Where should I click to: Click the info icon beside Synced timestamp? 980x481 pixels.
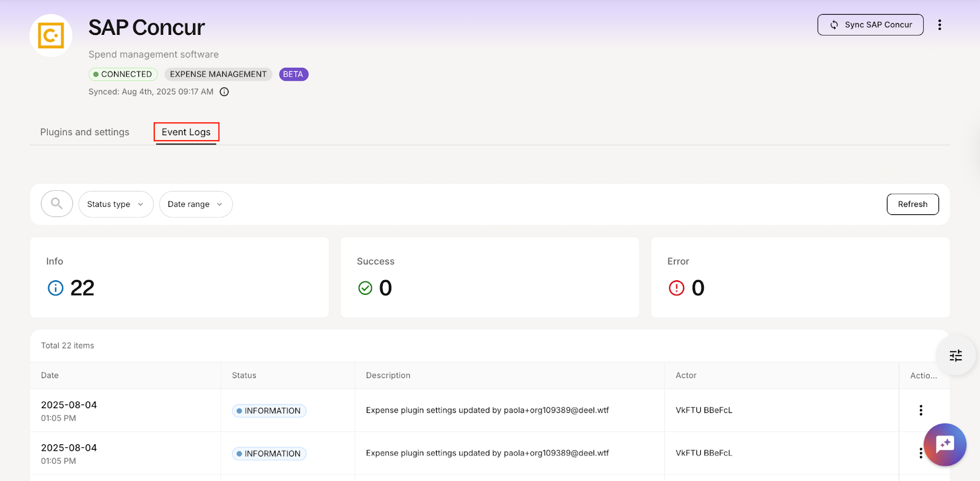pyautogui.click(x=224, y=92)
